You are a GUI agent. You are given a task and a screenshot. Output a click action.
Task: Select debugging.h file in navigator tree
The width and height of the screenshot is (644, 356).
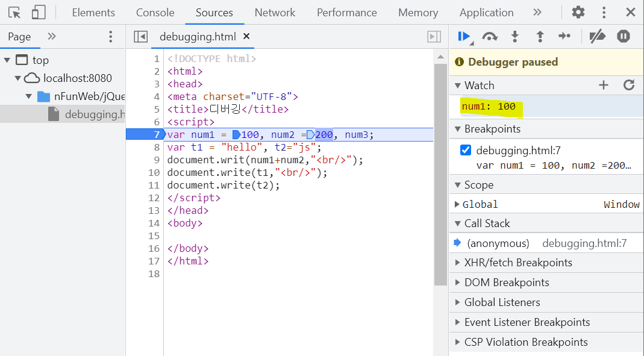tap(63, 114)
